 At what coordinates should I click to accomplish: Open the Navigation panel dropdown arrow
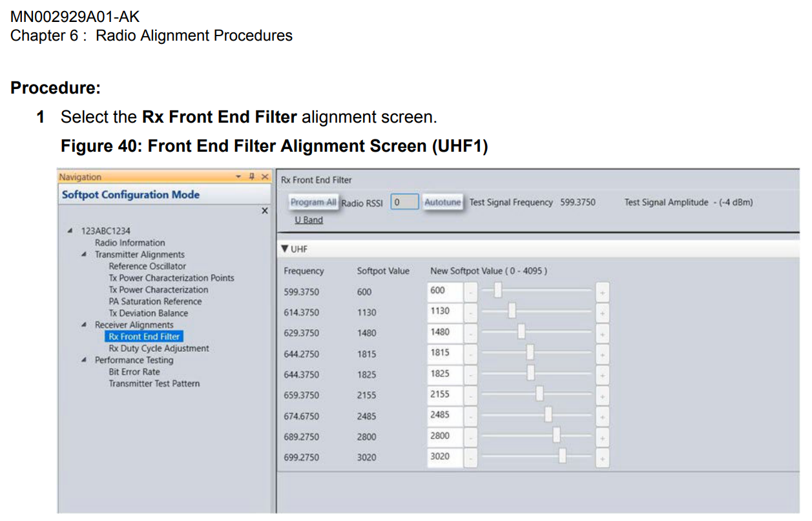tap(238, 177)
